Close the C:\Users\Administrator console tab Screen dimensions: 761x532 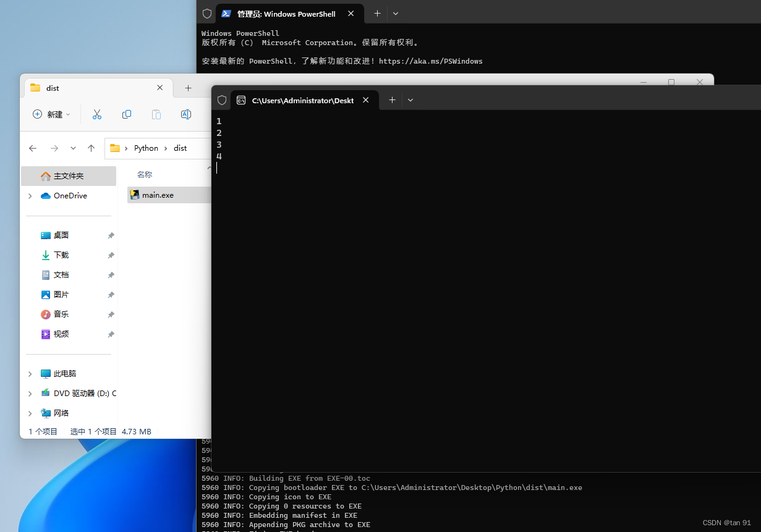(x=366, y=100)
